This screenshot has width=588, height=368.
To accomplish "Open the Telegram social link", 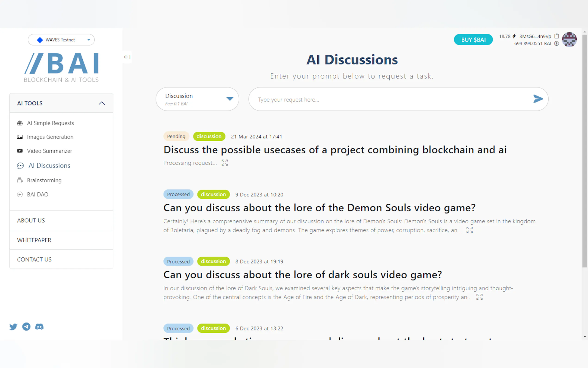I will [26, 326].
